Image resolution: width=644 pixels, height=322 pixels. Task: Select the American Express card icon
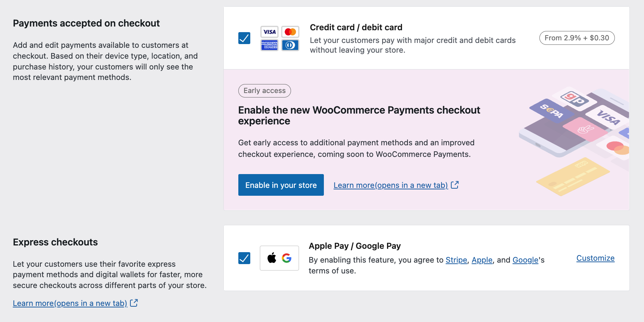[269, 45]
